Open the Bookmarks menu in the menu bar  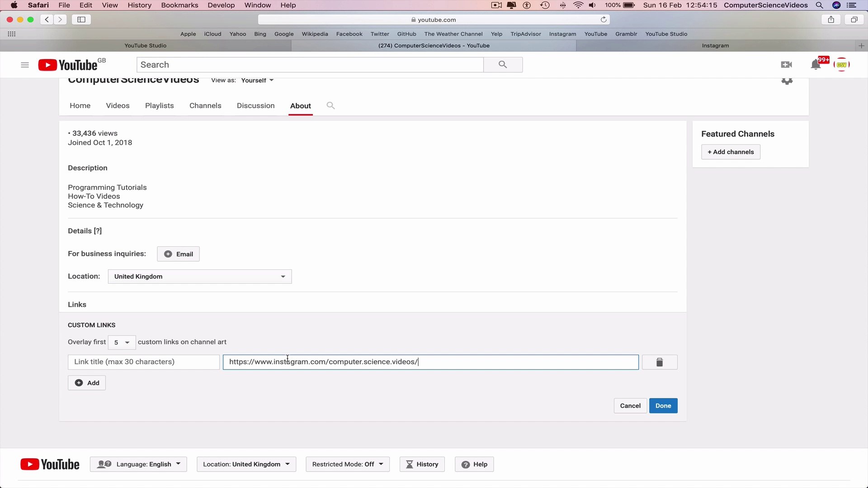(x=179, y=5)
